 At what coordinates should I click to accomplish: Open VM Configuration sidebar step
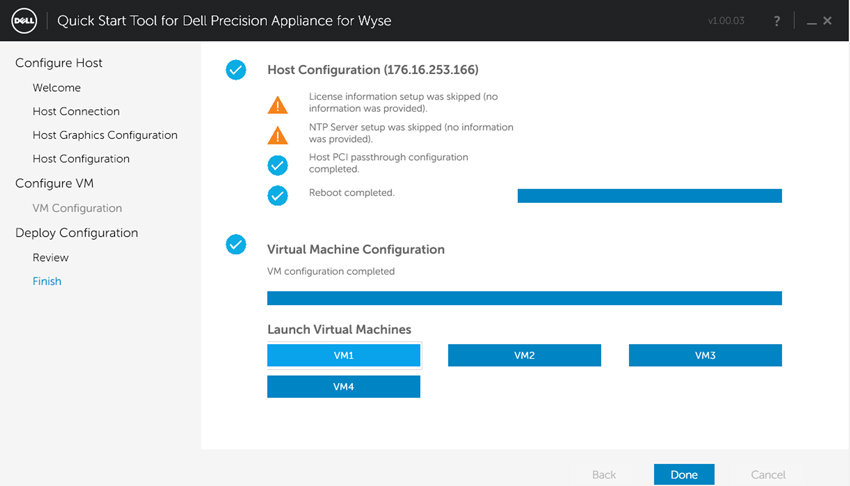77,209
